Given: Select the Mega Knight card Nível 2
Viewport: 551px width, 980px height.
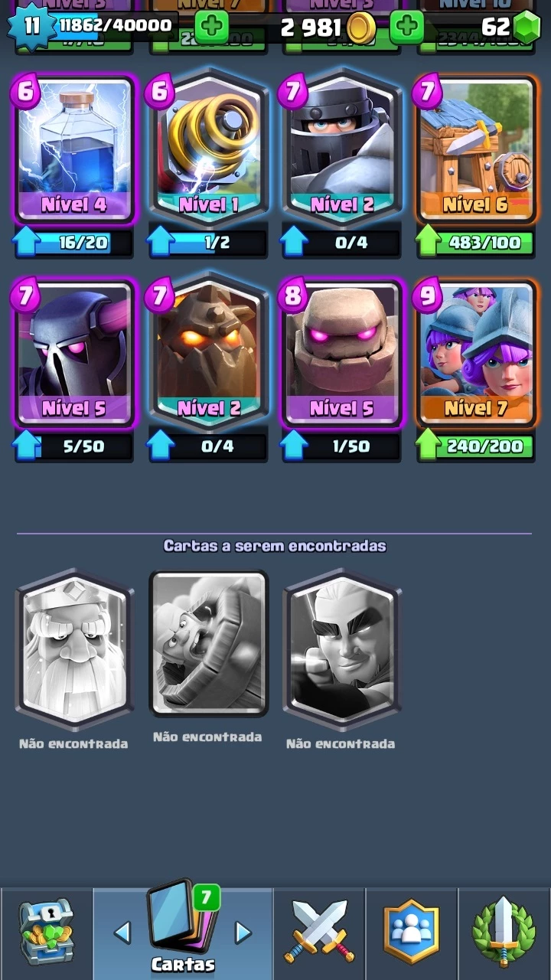Looking at the screenshot, I should tap(341, 145).
